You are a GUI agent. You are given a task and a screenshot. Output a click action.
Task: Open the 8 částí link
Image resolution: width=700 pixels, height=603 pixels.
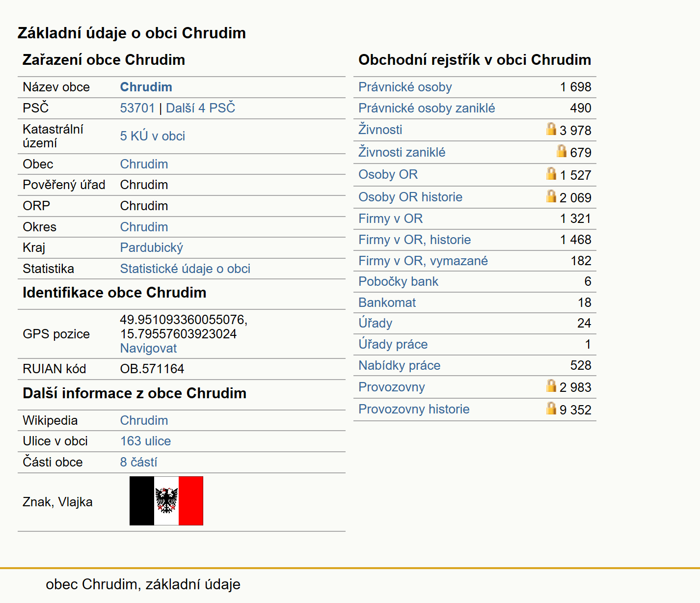(138, 462)
